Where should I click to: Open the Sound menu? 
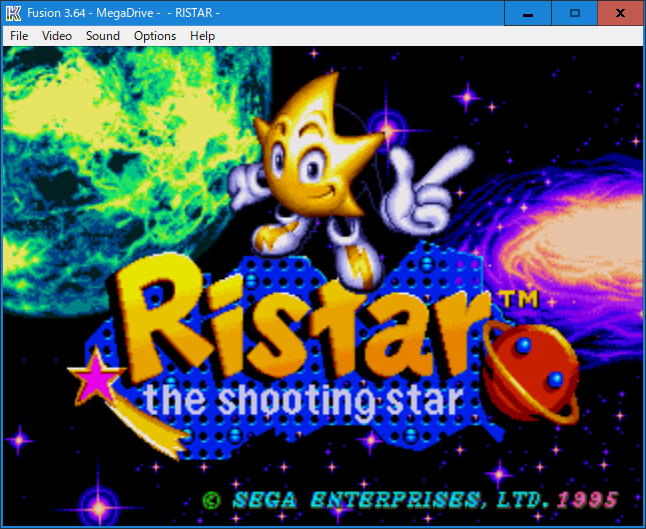point(103,36)
